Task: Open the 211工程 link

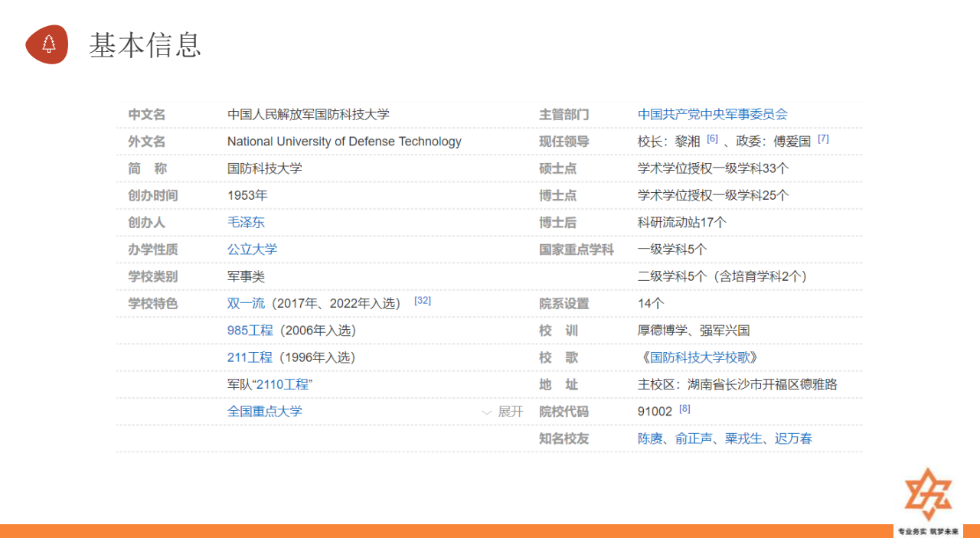Action: [x=250, y=357]
